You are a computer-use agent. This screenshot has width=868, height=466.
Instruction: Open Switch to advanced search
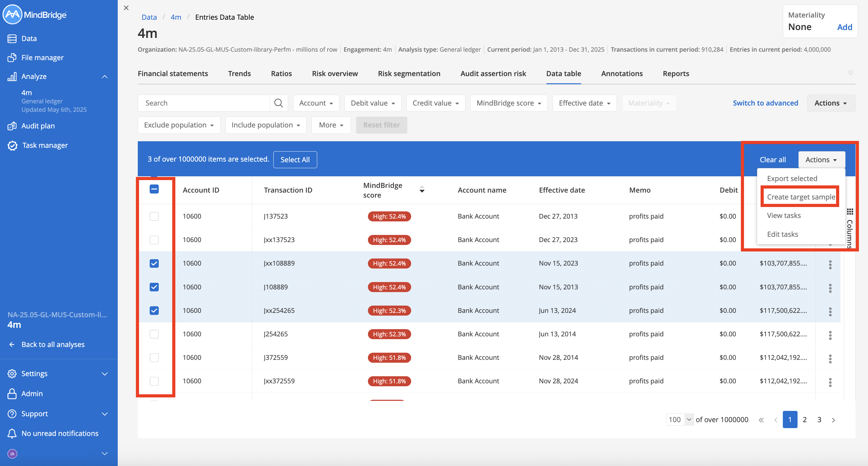pos(765,103)
